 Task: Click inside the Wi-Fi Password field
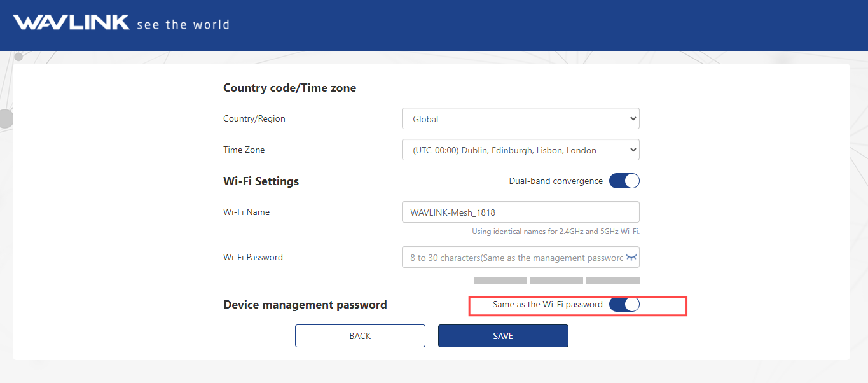[x=514, y=258]
